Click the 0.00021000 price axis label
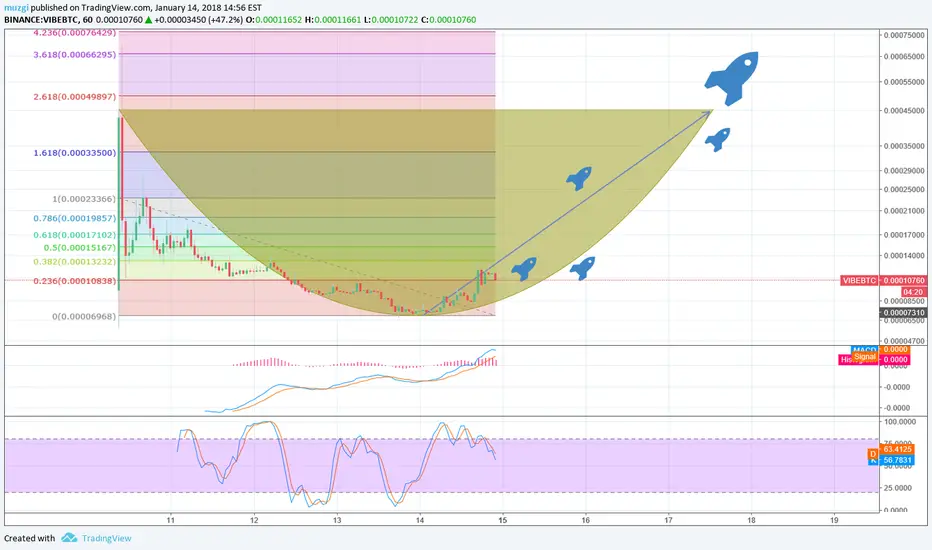Image resolution: width=932 pixels, height=550 pixels. coord(904,211)
